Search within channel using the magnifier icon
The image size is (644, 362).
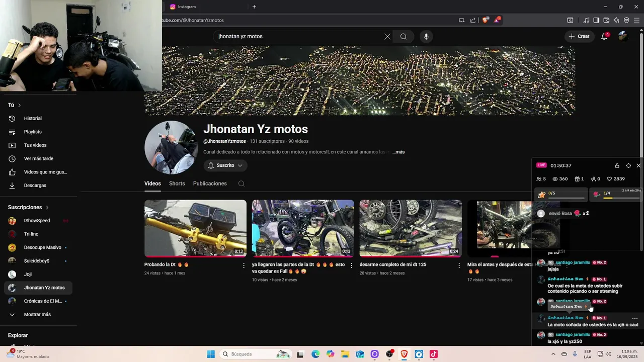[x=242, y=184]
